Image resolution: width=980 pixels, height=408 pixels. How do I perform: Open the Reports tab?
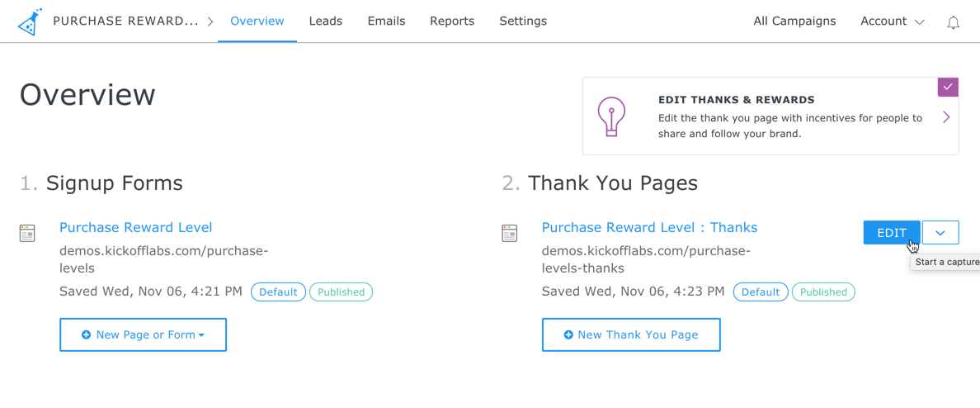(451, 21)
